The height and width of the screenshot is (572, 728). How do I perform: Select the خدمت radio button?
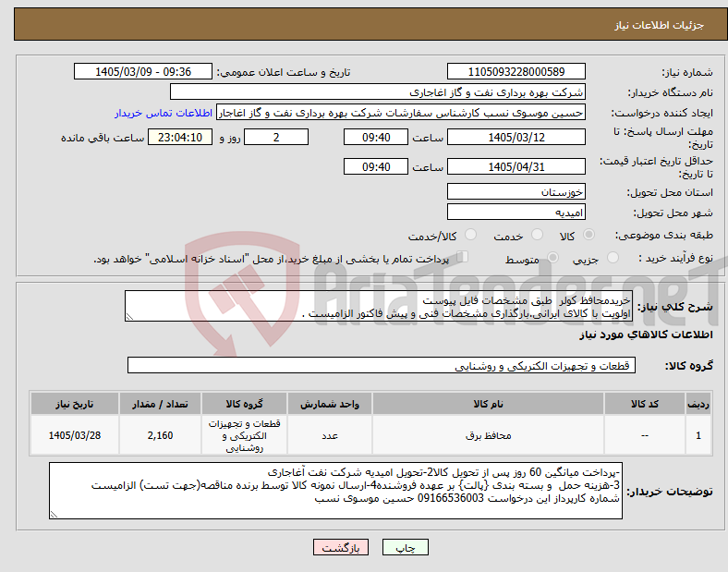click(x=537, y=235)
